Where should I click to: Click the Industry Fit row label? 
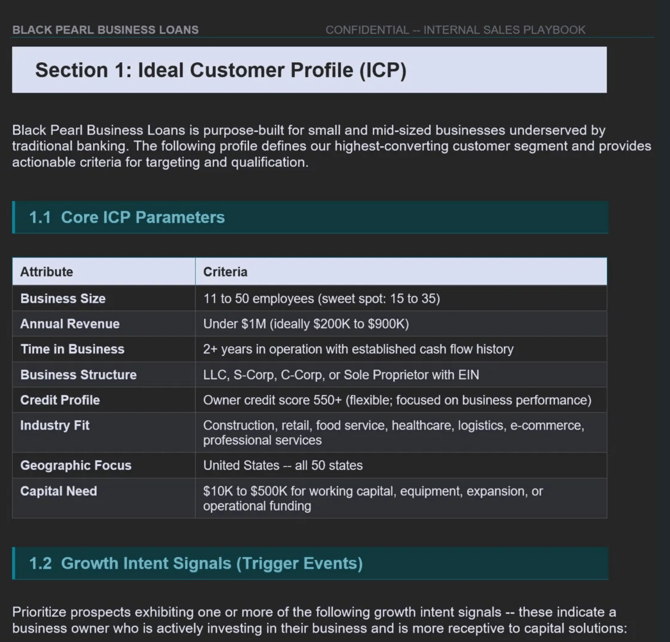point(55,425)
